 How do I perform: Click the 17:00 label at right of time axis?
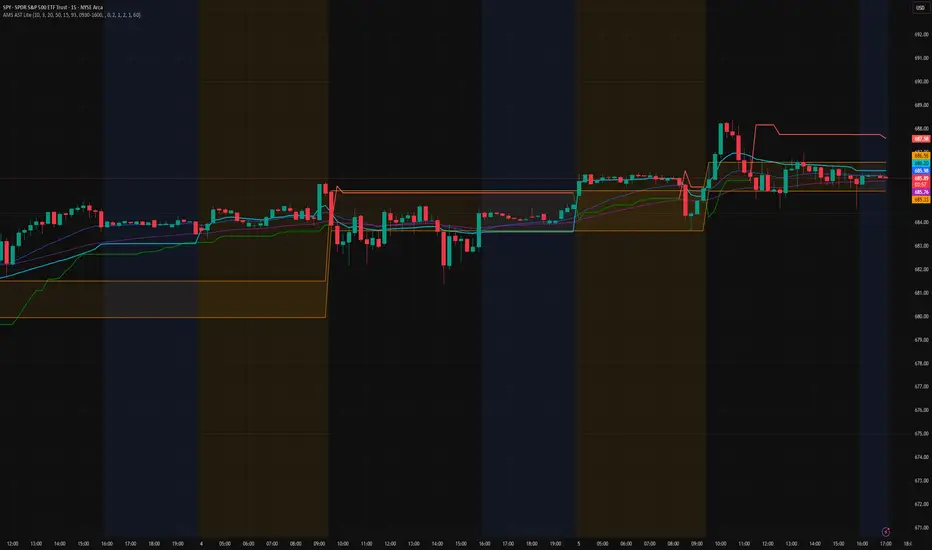point(886,543)
